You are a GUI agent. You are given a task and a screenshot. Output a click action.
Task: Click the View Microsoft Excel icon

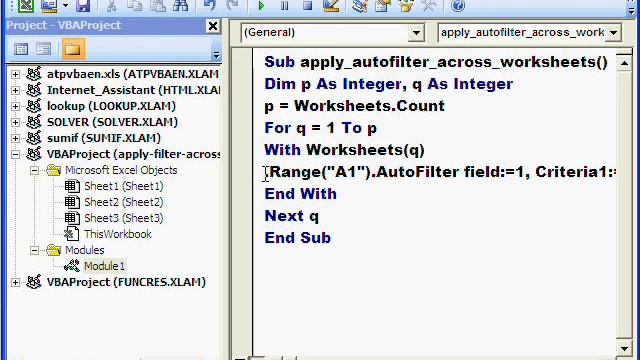click(x=26, y=6)
